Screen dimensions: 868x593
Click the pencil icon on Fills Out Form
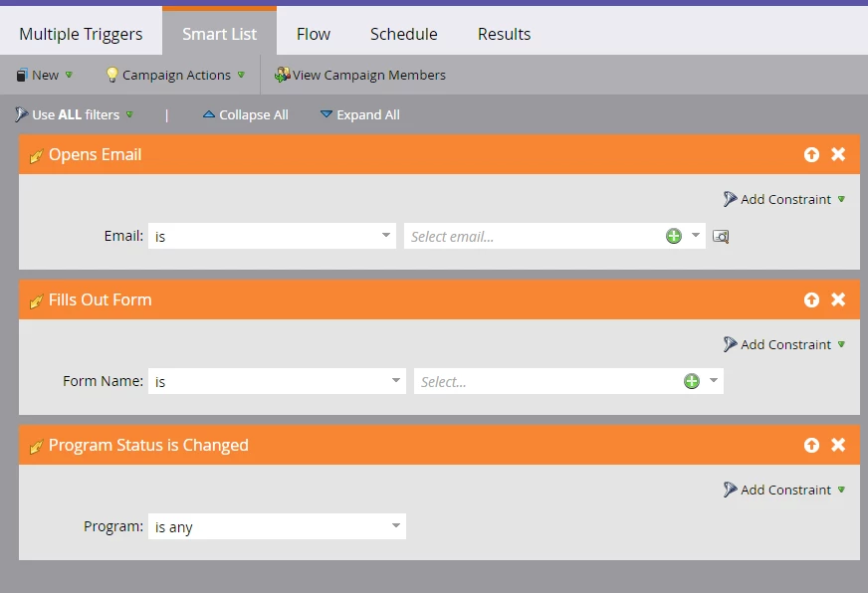[x=36, y=300]
